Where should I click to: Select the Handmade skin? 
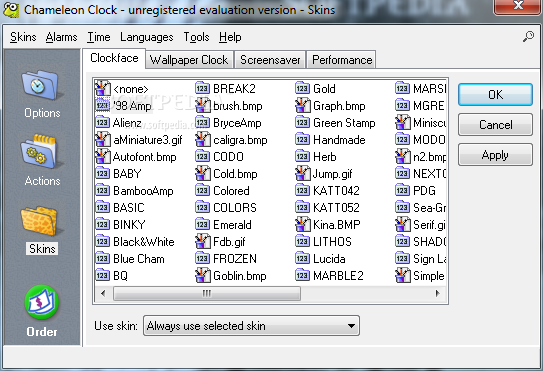tap(339, 140)
